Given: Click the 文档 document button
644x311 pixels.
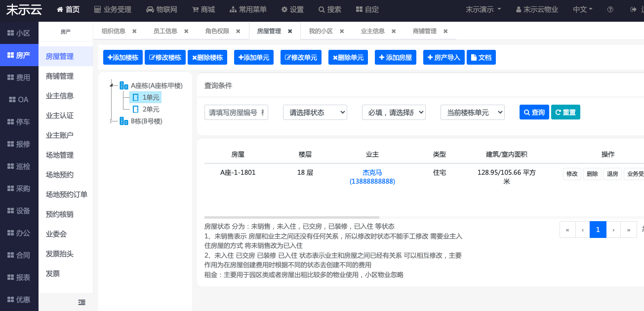Looking at the screenshot, I should [481, 57].
